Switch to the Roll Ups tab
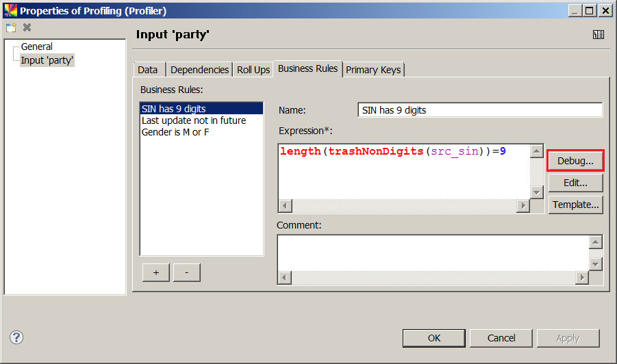617x364 pixels. [253, 70]
